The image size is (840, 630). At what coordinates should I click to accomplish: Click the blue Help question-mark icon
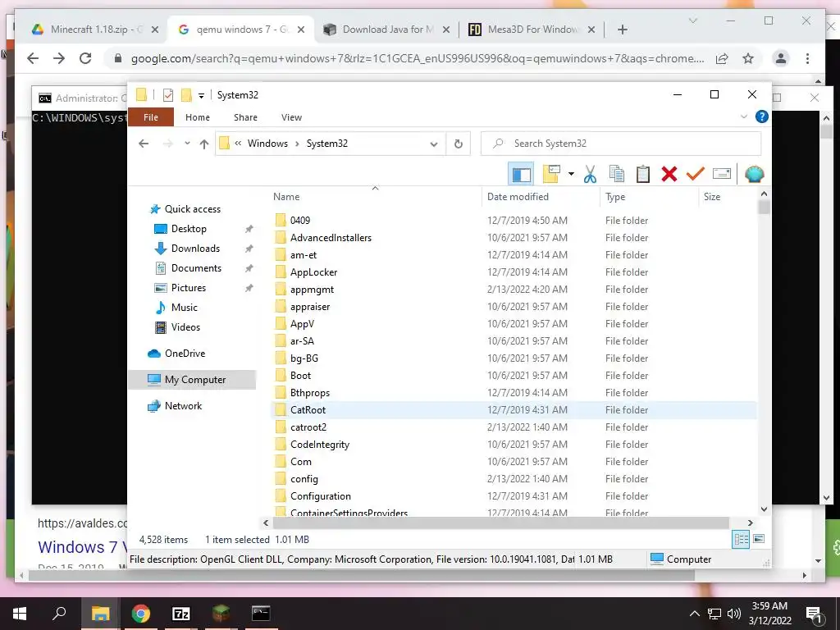[x=761, y=116]
